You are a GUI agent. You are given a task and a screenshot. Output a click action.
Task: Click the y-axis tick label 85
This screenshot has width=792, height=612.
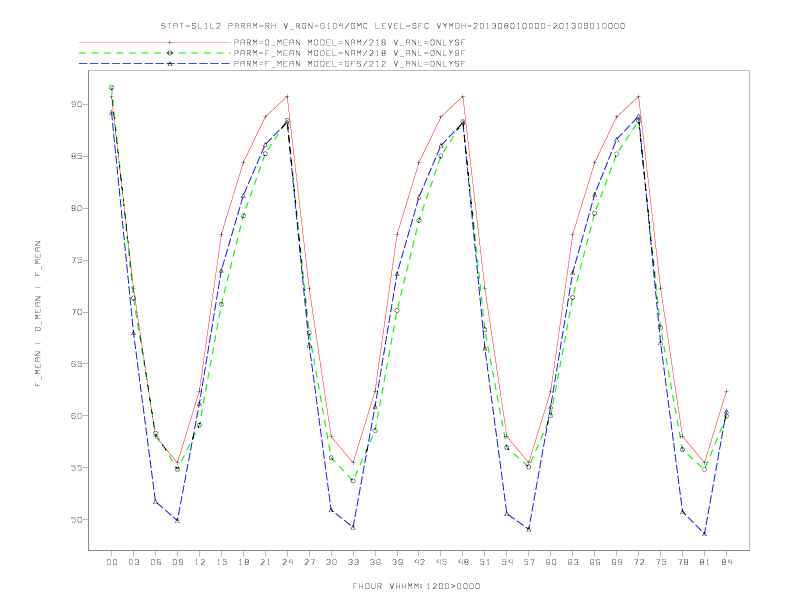(x=77, y=157)
